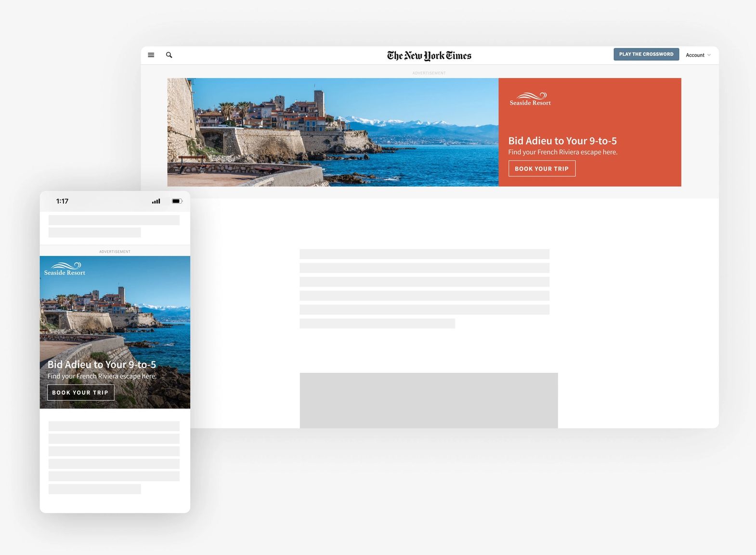
Task: Click Seaside Resort logo in desktop ad
Action: coord(530,99)
